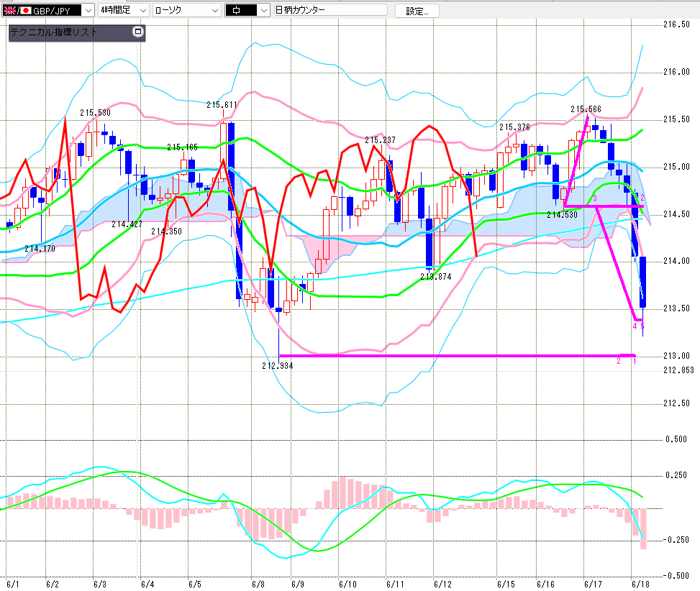
Task: Open the GBP/JPY currency pair dropdown
Action: pyautogui.click(x=88, y=10)
